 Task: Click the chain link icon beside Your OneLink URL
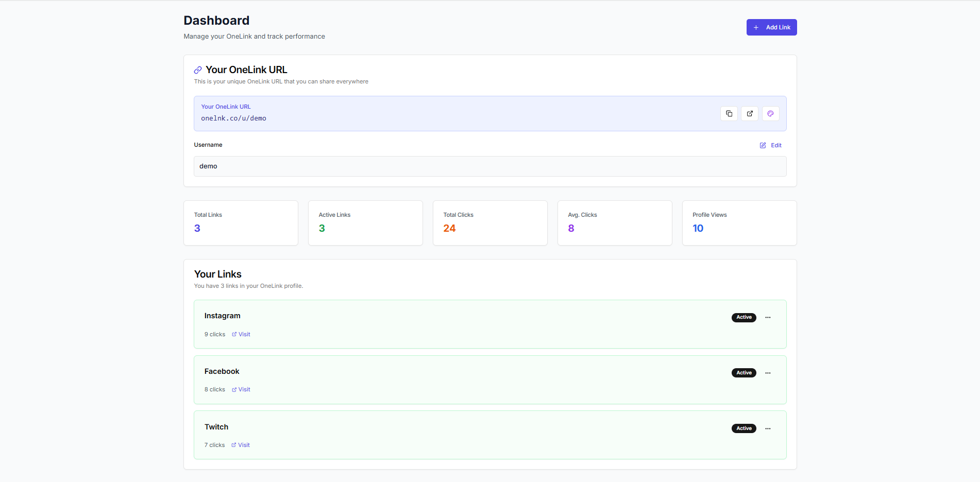[198, 70]
